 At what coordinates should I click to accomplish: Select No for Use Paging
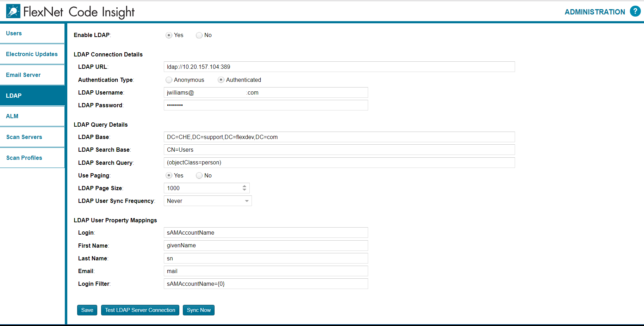coord(199,176)
